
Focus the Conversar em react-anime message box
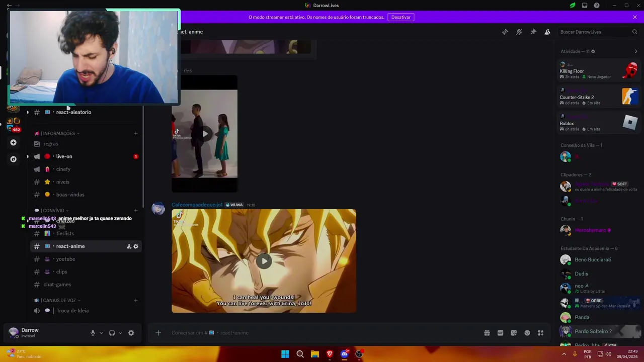[x=322, y=333]
